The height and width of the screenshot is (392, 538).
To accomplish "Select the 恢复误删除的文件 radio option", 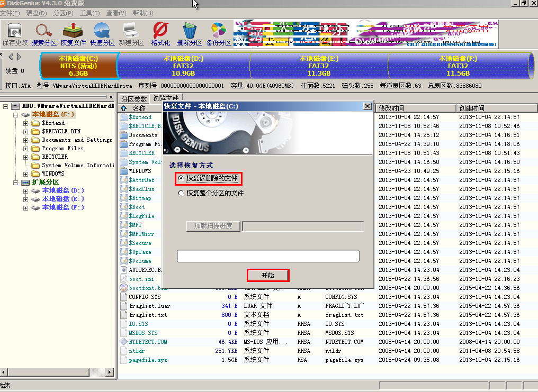I will pos(182,179).
